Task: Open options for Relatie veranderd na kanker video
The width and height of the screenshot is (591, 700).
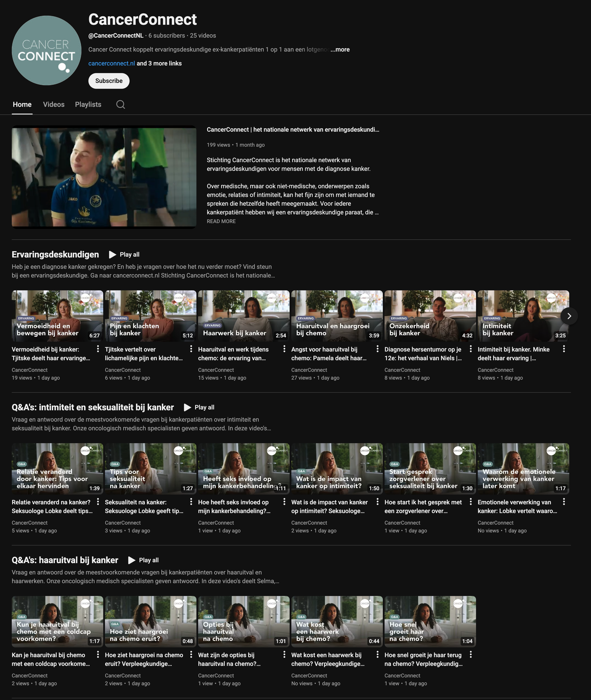Action: coord(98,501)
